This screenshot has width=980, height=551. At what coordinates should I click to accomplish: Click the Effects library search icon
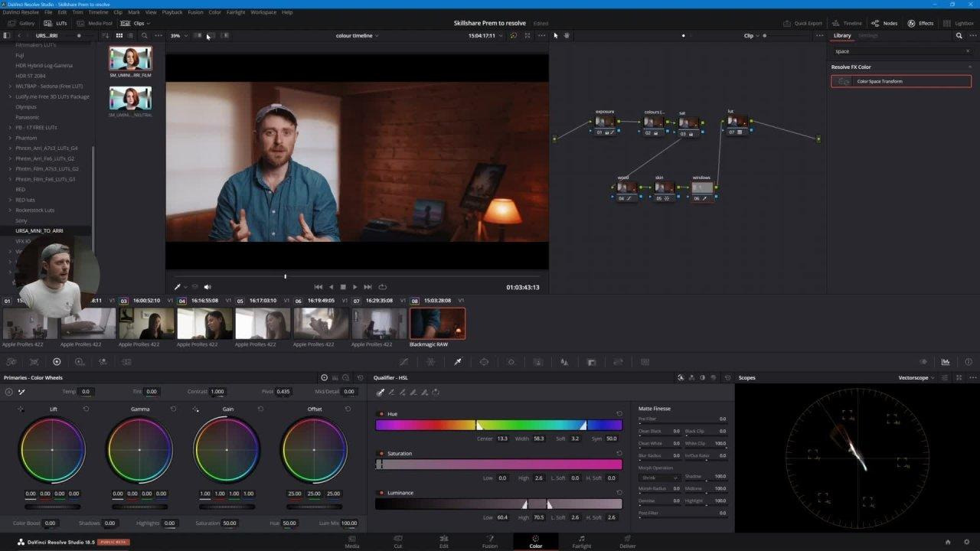(x=959, y=35)
